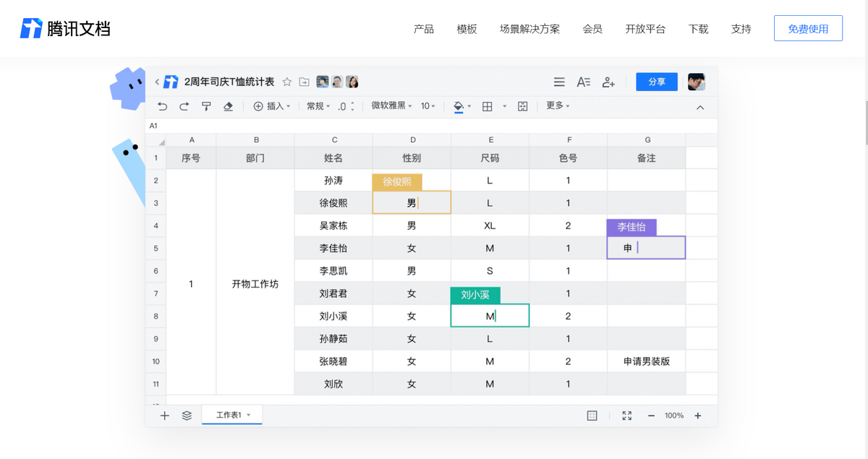
Task: Click the clear formatting eraser icon
Action: tap(228, 106)
